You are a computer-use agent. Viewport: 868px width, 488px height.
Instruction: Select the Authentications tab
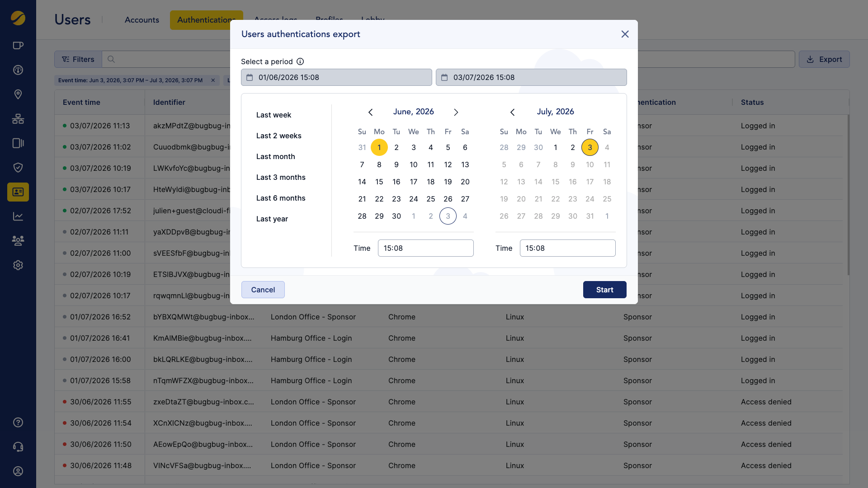click(206, 20)
